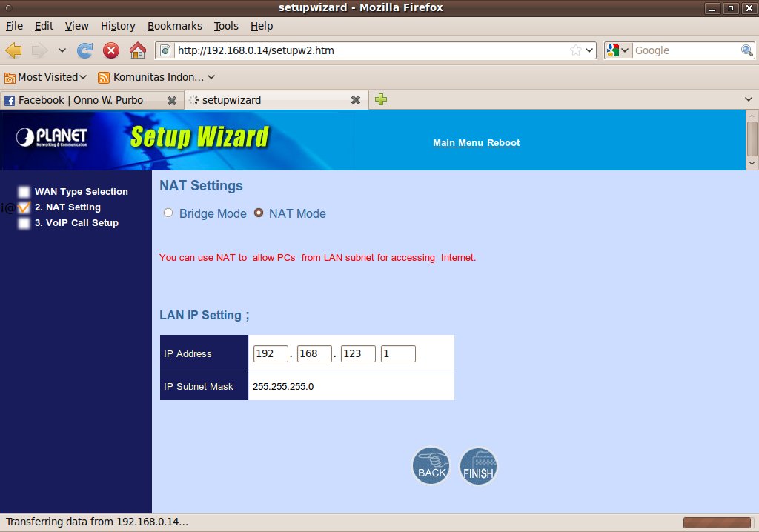The width and height of the screenshot is (759, 532).
Task: Click the NAT Settings heading
Action: [202, 186]
